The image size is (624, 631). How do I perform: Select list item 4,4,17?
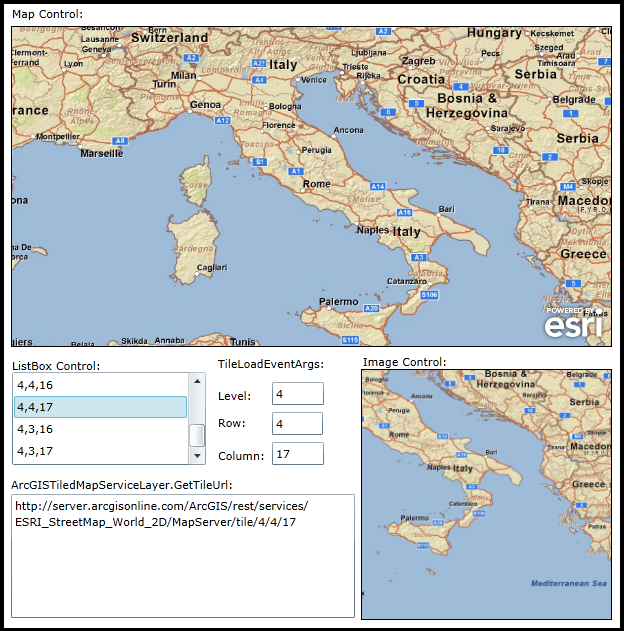point(101,407)
